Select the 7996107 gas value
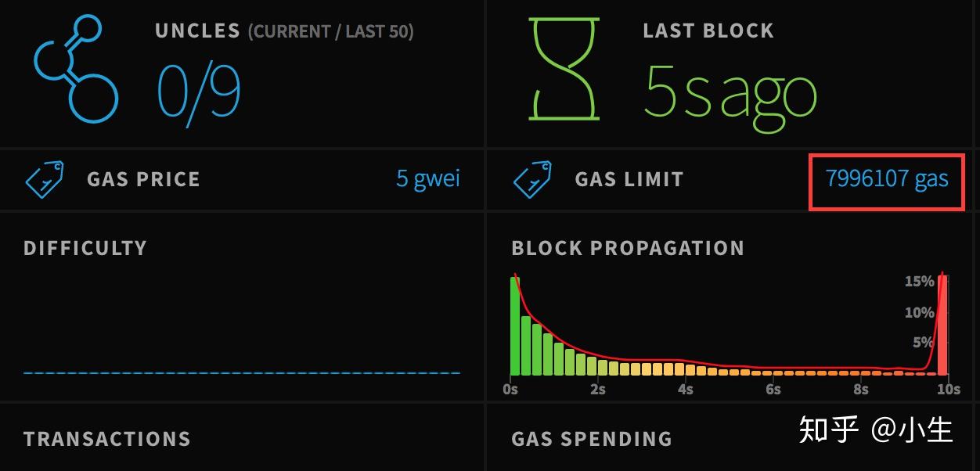 (x=886, y=179)
